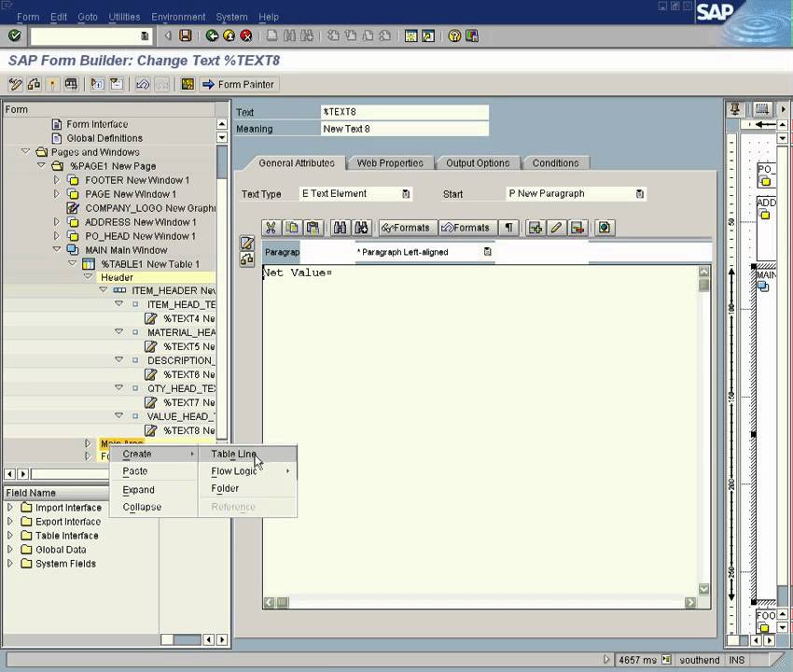Click the Text name field %TEXT8
793x672 pixels.
tap(405, 112)
